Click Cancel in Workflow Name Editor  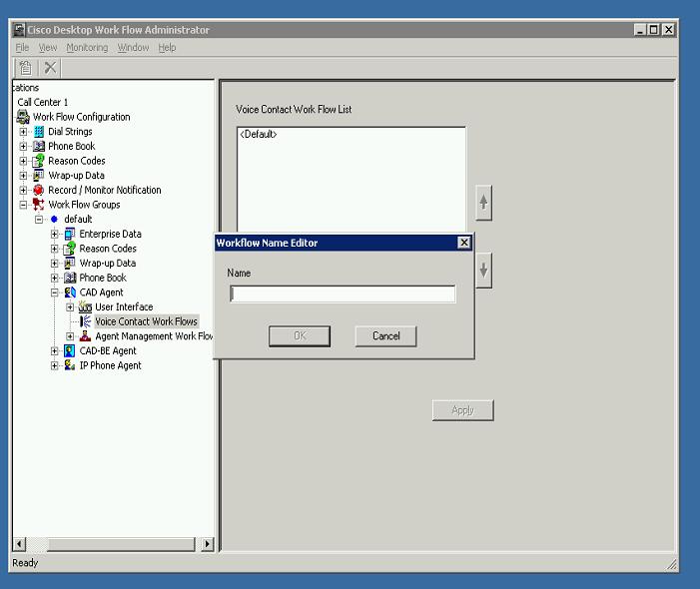pos(385,336)
